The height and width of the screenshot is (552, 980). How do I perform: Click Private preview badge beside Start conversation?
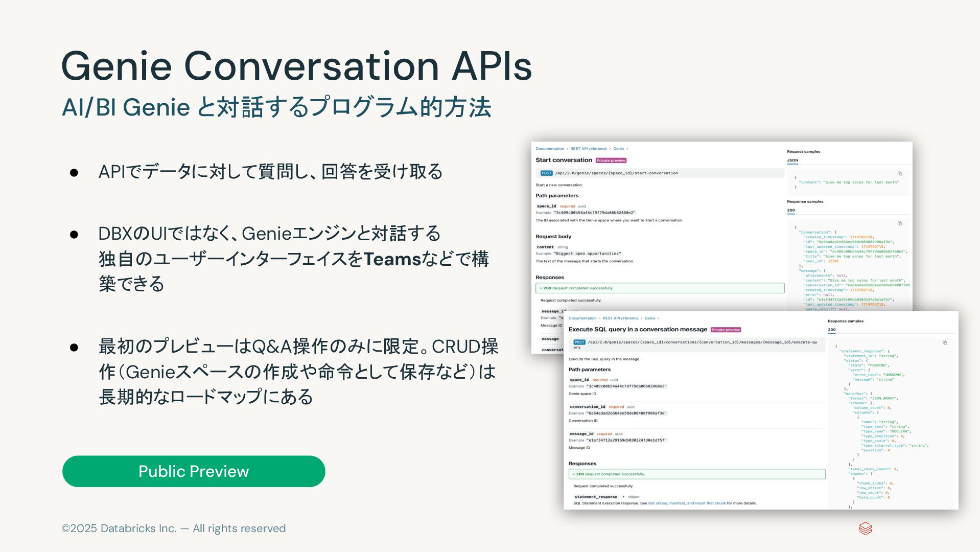(611, 160)
